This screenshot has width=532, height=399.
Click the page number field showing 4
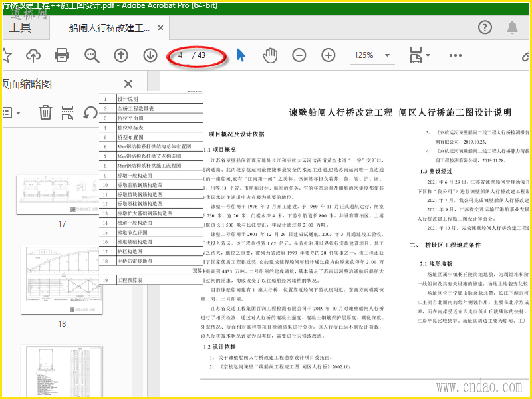click(180, 55)
